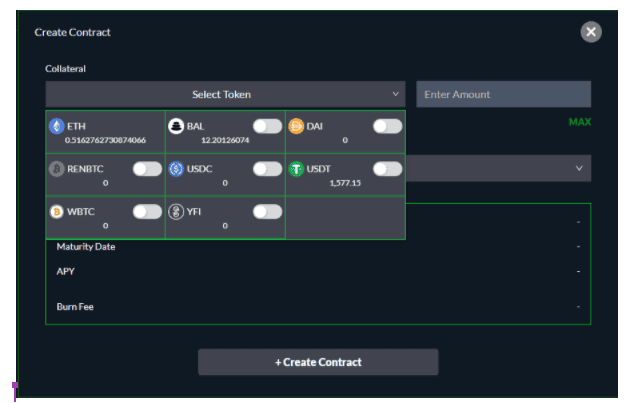Toggle the YFI token switch
This screenshot has height=403, width=625.
point(267,212)
